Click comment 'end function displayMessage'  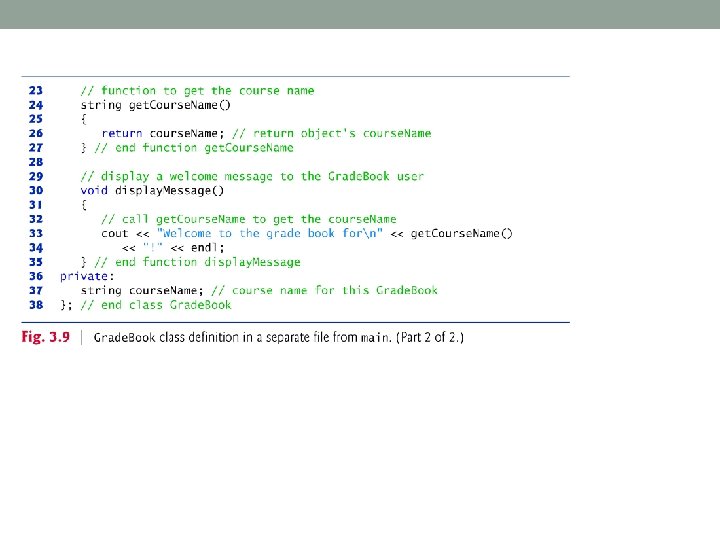tap(197, 262)
